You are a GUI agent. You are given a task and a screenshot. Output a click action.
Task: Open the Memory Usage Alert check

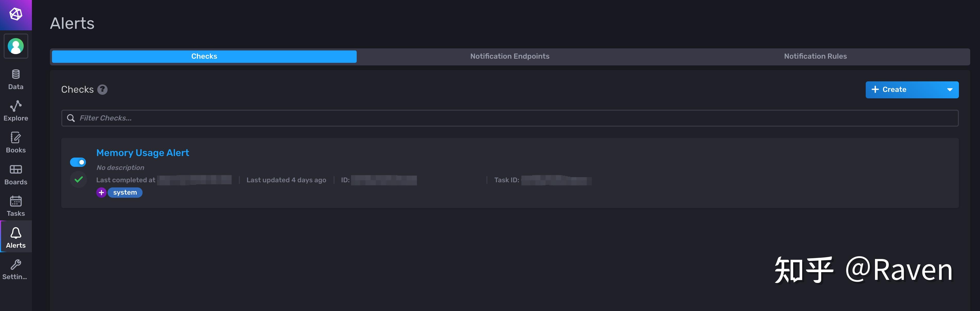[x=143, y=153]
